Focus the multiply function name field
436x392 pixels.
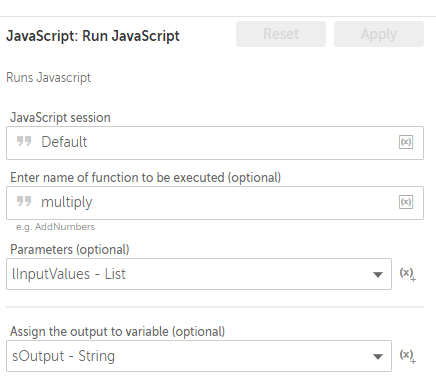(x=215, y=203)
